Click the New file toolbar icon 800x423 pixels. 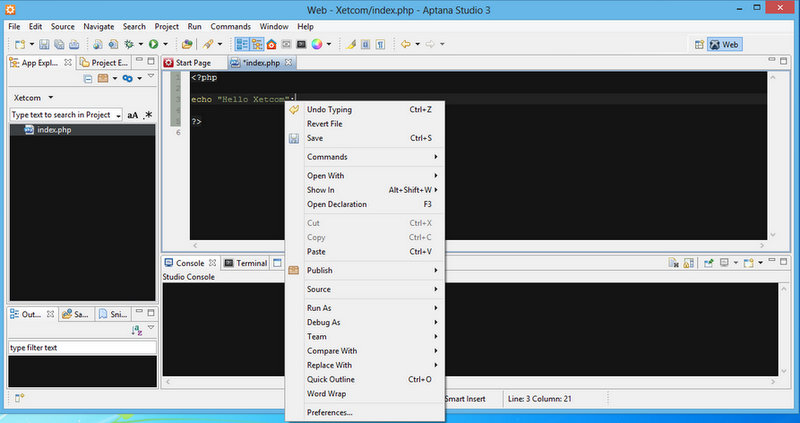point(19,44)
